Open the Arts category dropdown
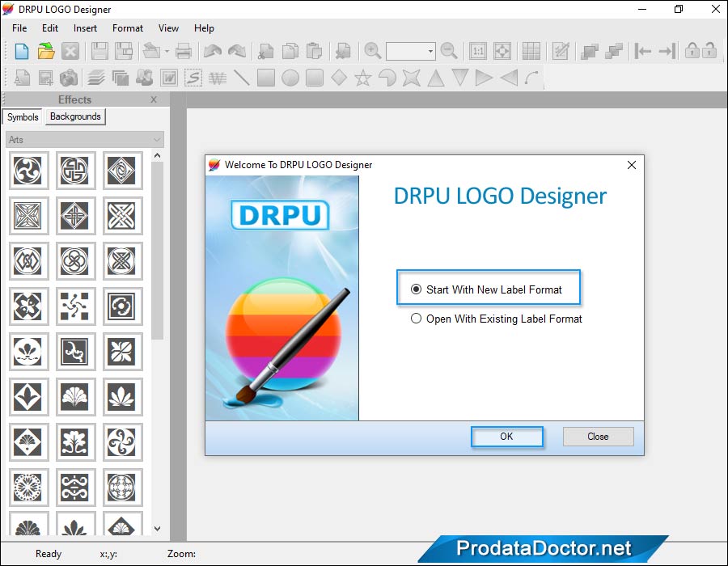The height and width of the screenshot is (566, 728). (x=85, y=140)
